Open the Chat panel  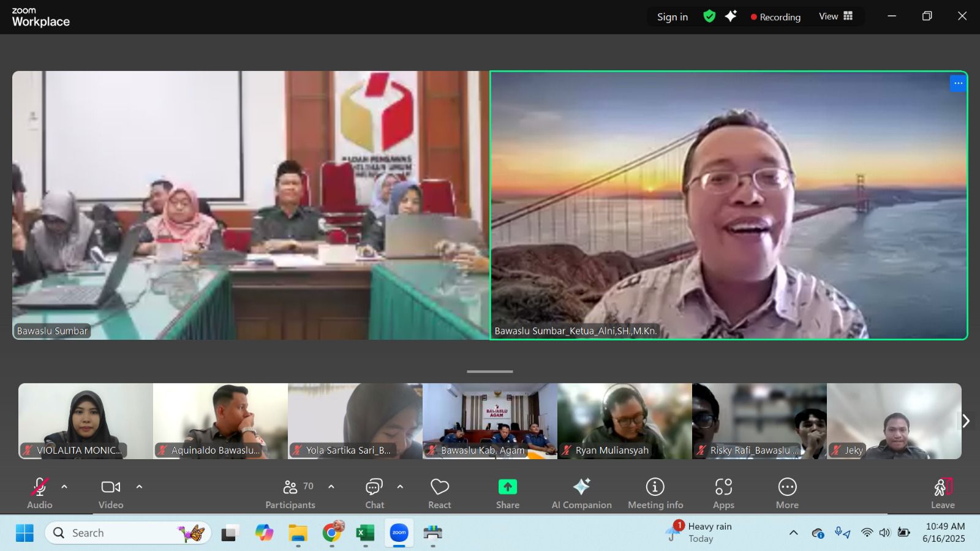[x=374, y=490]
